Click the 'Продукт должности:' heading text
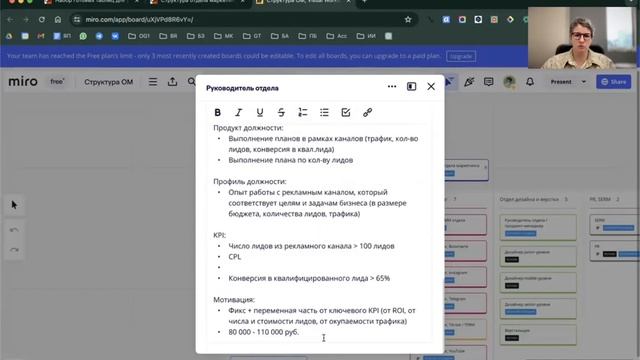This screenshot has width=640, height=360. pyautogui.click(x=248, y=128)
